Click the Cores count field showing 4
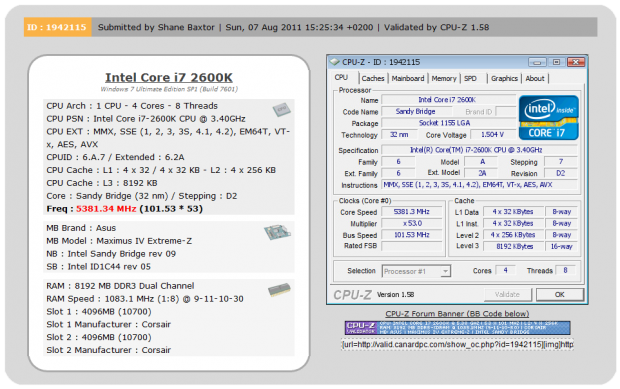 pos(505,270)
